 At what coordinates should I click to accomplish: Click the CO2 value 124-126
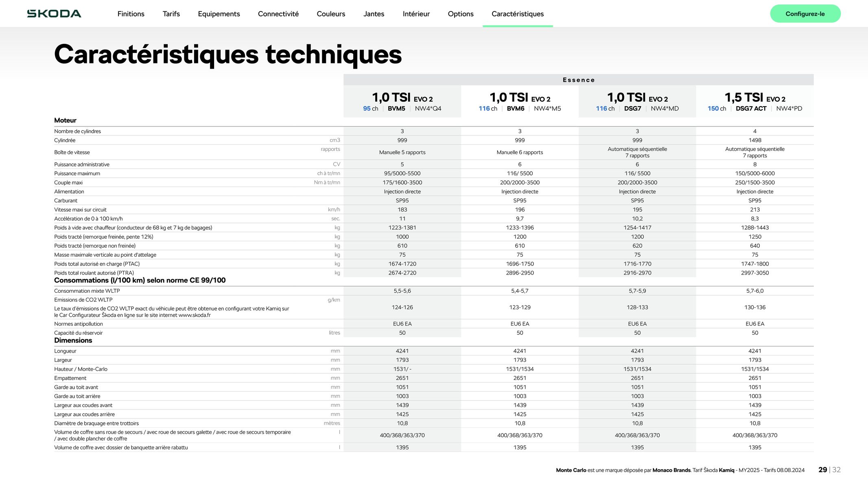click(402, 307)
